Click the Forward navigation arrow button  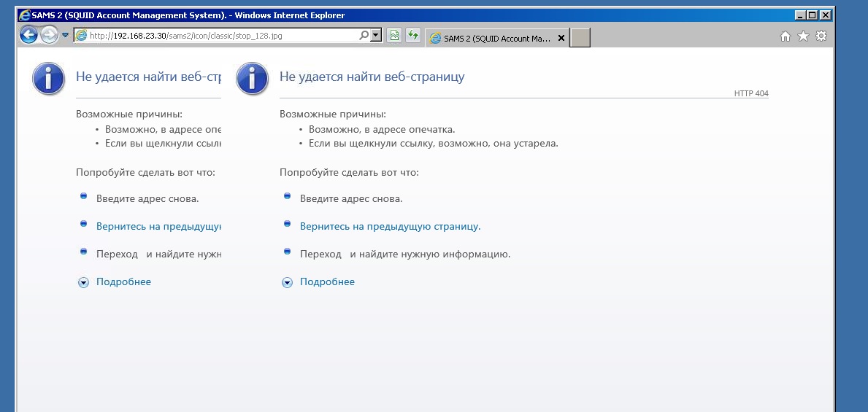(49, 36)
